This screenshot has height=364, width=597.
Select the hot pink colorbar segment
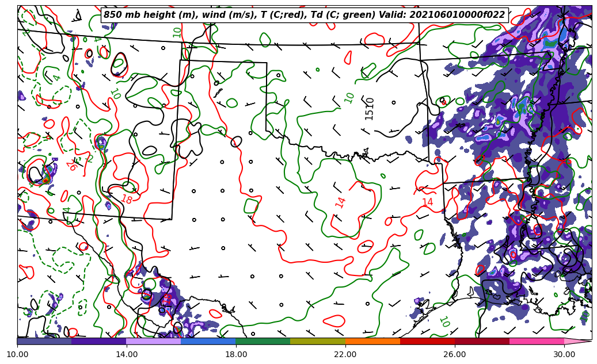pos(536,341)
